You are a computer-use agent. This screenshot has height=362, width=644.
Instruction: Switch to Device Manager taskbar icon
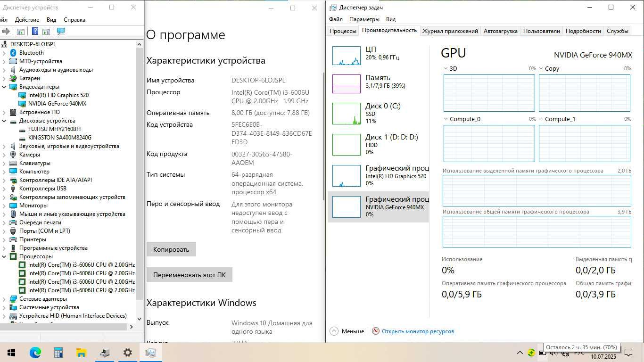105,353
